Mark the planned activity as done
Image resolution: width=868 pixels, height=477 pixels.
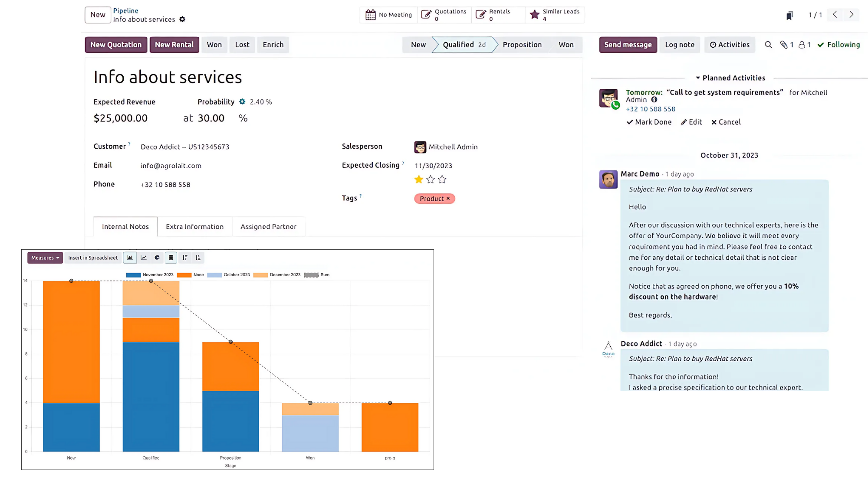tap(649, 122)
